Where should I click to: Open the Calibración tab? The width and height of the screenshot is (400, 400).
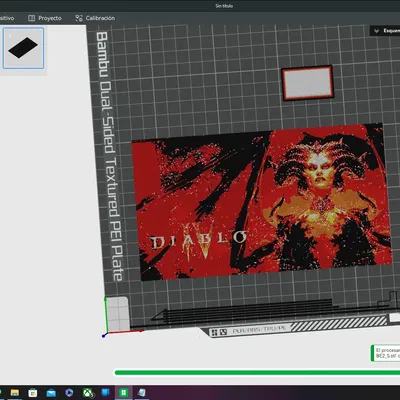tap(95, 18)
